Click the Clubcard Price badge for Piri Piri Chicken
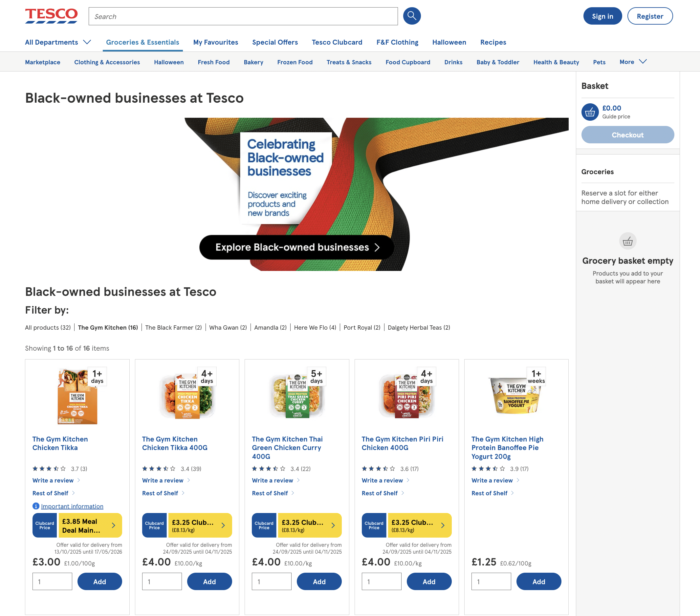 (374, 525)
